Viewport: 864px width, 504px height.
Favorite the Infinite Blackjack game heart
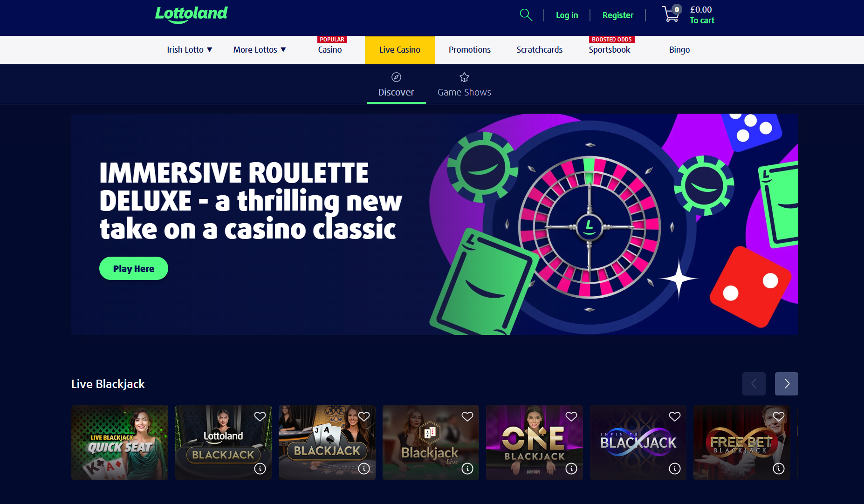pos(675,416)
